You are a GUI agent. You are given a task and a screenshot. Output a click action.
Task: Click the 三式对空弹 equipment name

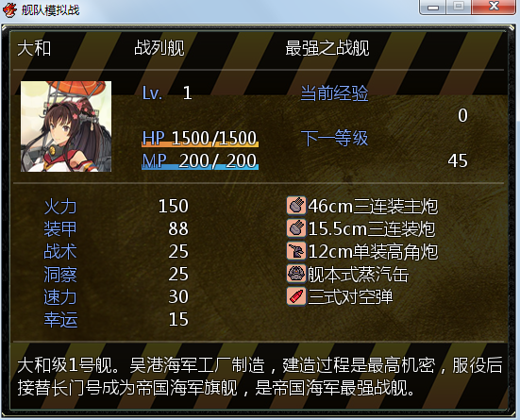(350, 297)
